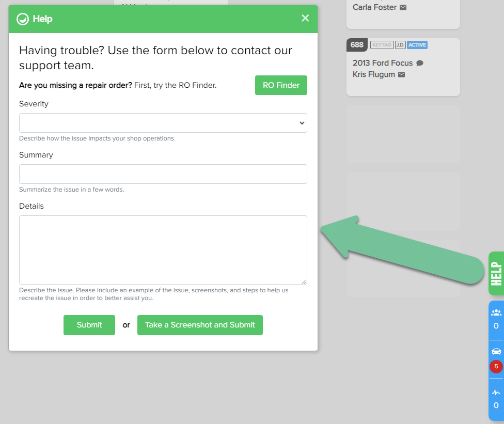
Task: Click the Help dialog logo icon
Action: 23,19
